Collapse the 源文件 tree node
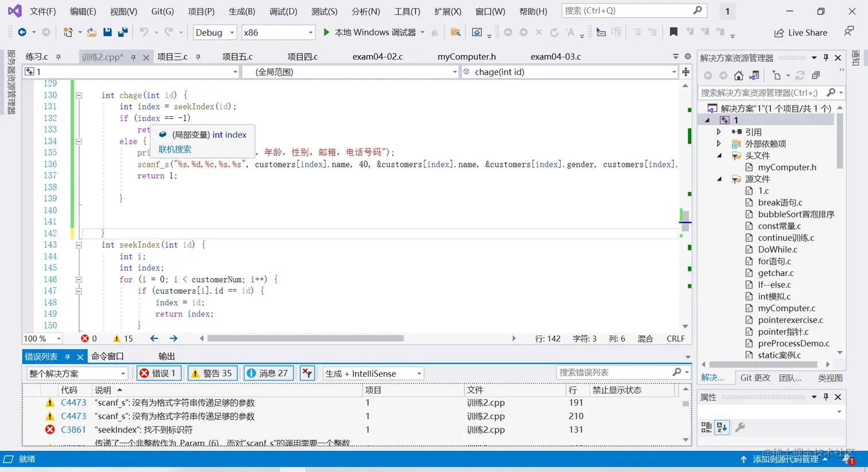 (x=719, y=179)
